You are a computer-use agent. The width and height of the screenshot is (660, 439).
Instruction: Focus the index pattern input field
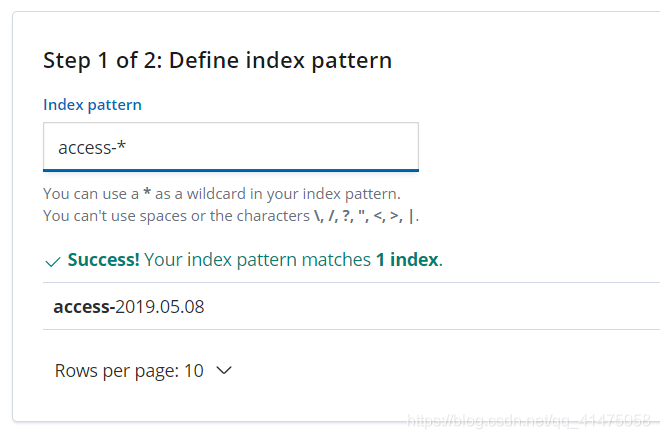click(x=231, y=147)
